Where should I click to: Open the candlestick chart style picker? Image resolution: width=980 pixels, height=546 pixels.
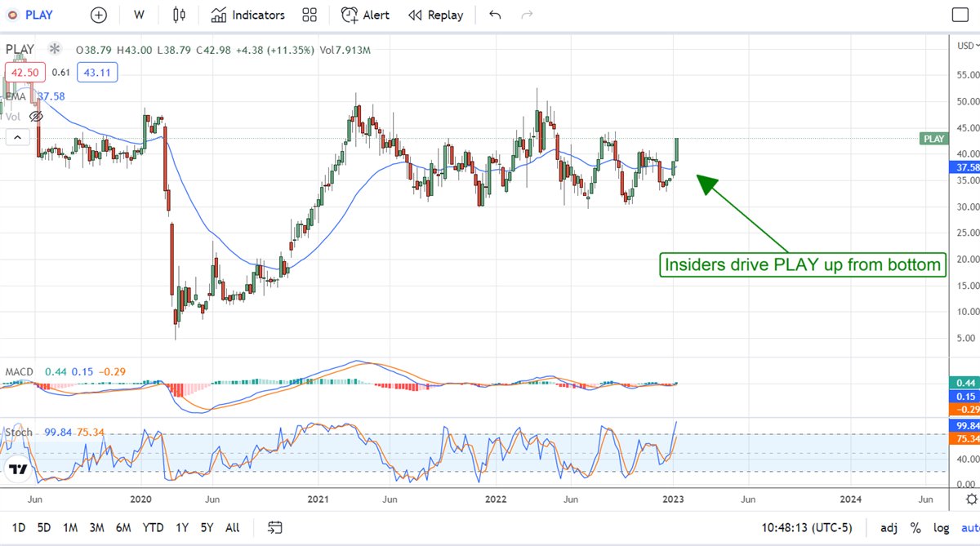pyautogui.click(x=179, y=15)
